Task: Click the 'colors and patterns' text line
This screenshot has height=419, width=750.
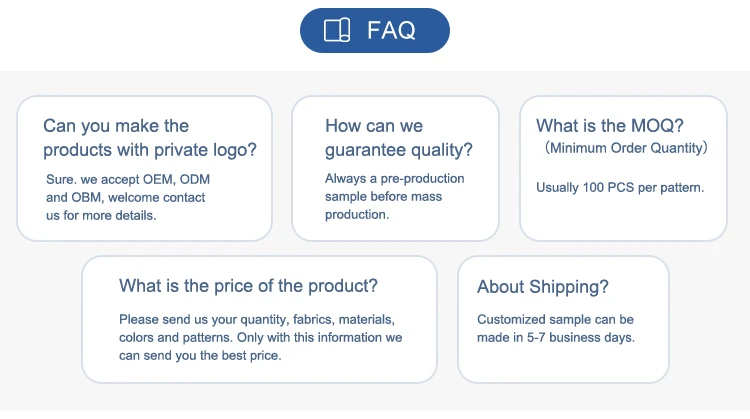Action: pyautogui.click(x=260, y=338)
